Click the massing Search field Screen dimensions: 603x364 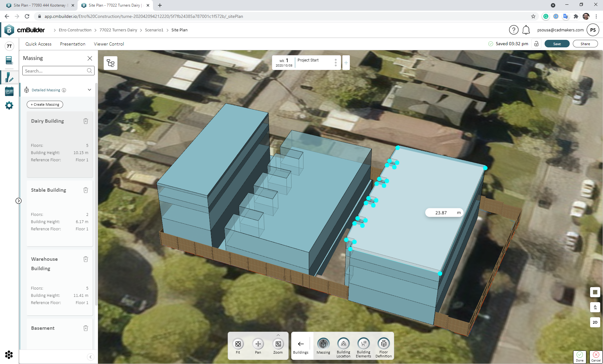point(55,71)
